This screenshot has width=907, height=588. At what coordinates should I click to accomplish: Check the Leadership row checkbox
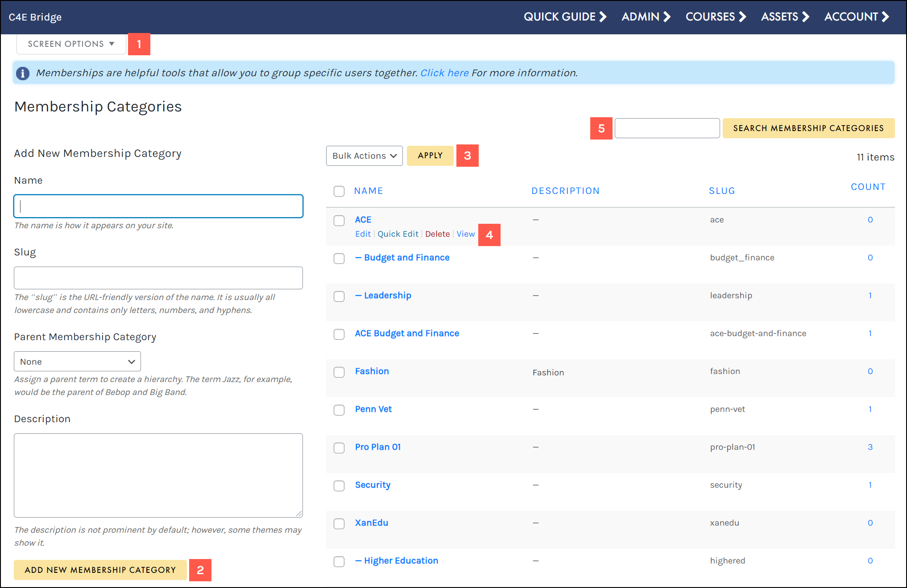tap(339, 296)
